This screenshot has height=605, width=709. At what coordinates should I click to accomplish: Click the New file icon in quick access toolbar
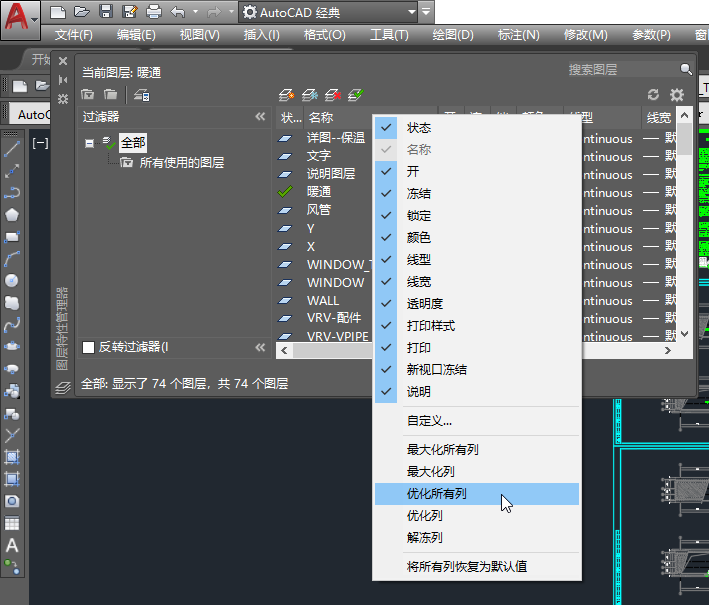coord(58,12)
